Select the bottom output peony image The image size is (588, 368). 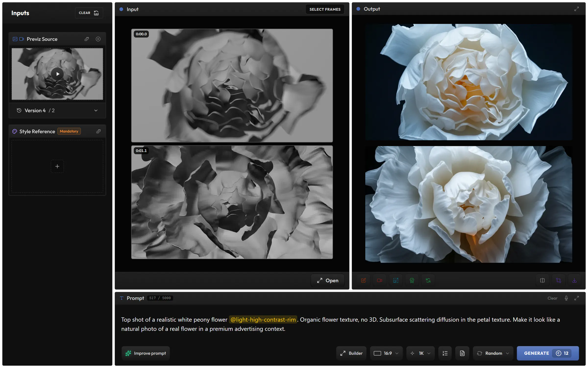click(468, 204)
